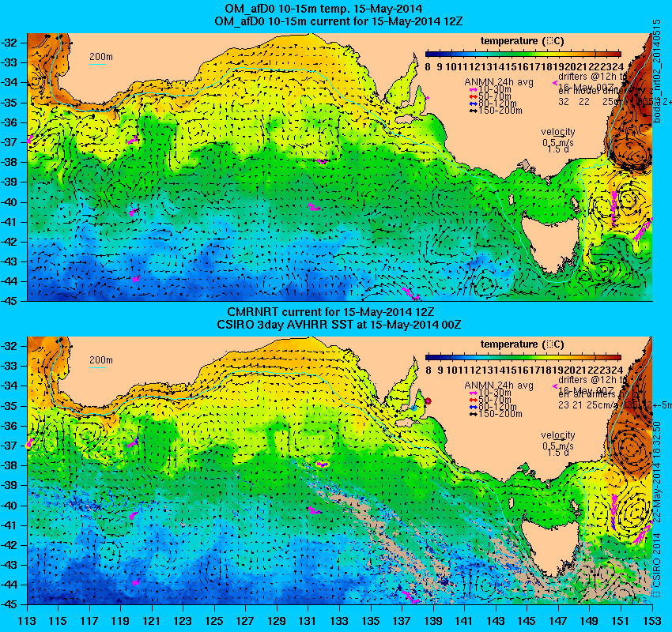This screenshot has width=672, height=632.
Task: Click longitude label '127' on the axis
Action: tap(245, 621)
